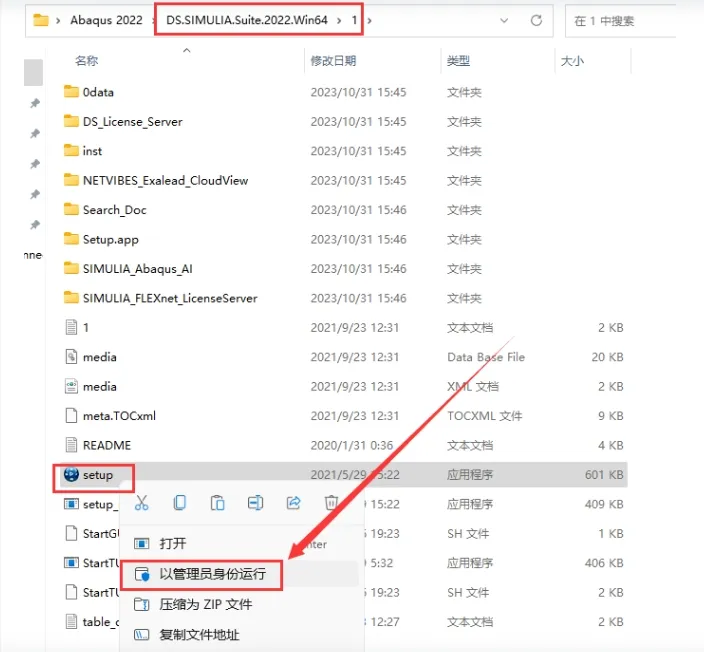Click the Search_Doc folder name
Screen dimensions: 704x652
click(x=114, y=210)
